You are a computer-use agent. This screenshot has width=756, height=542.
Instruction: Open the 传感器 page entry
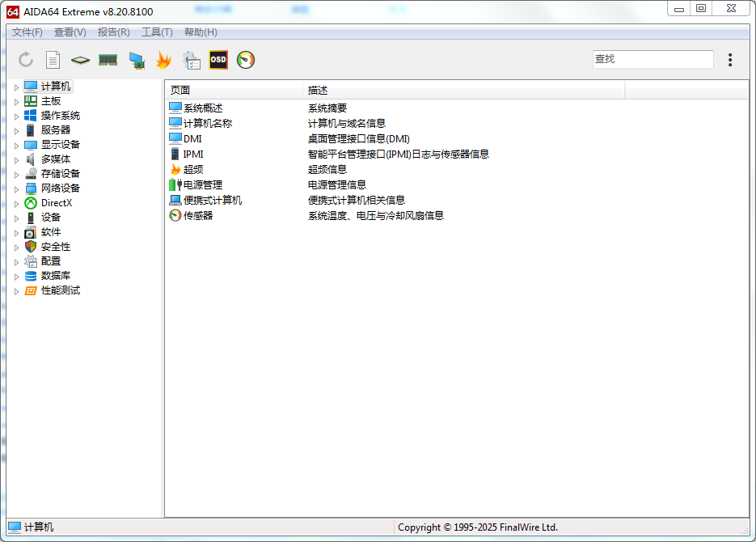198,216
